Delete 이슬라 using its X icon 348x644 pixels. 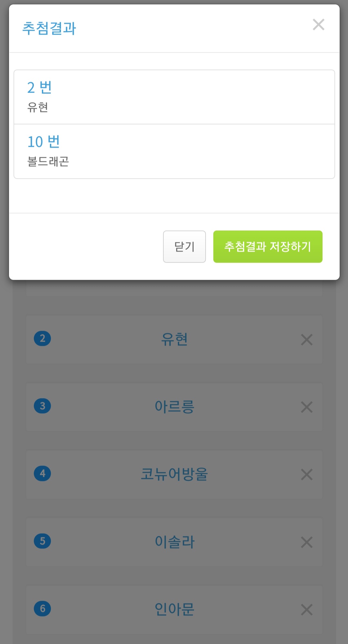[306, 542]
